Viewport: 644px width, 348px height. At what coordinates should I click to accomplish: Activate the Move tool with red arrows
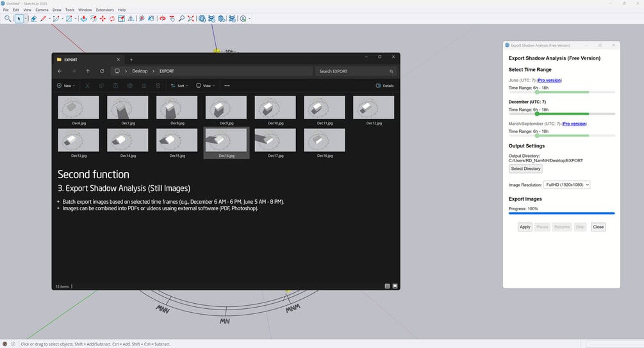(x=103, y=19)
